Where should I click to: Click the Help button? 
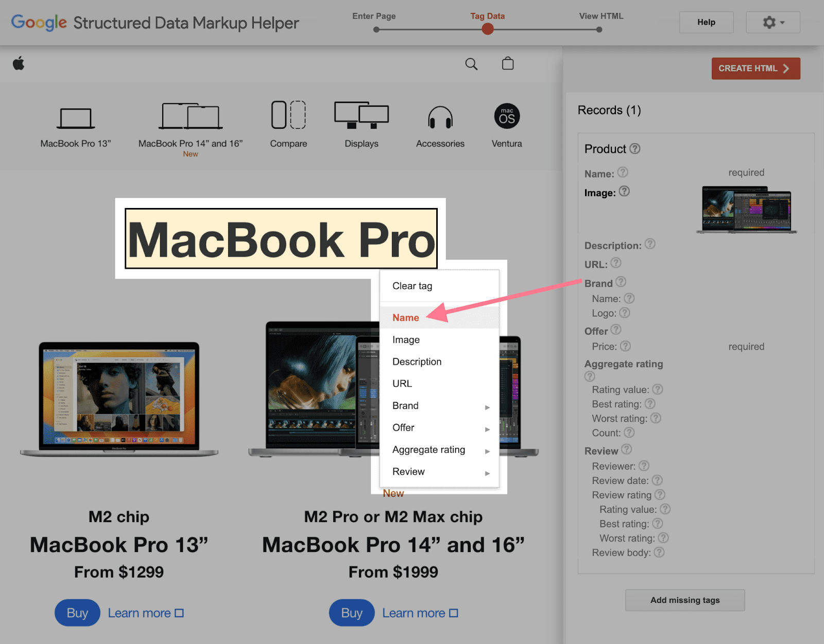[706, 23]
